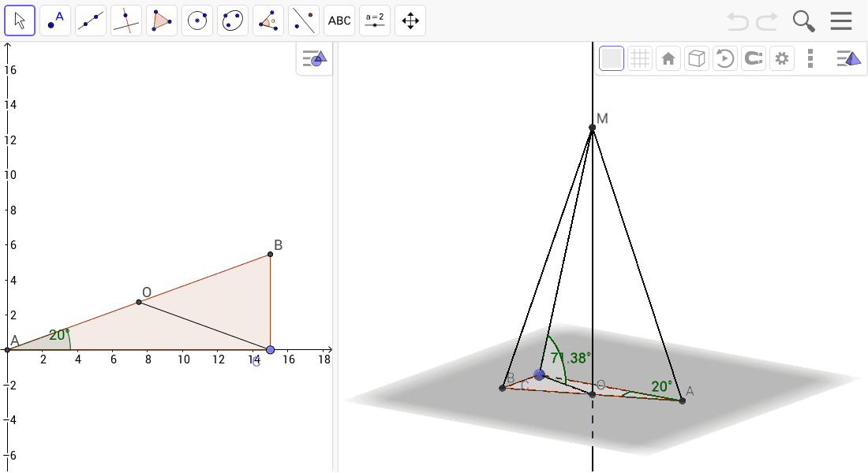Click the 71.38° angle label
Image resolution: width=868 pixels, height=473 pixels.
[x=571, y=358]
